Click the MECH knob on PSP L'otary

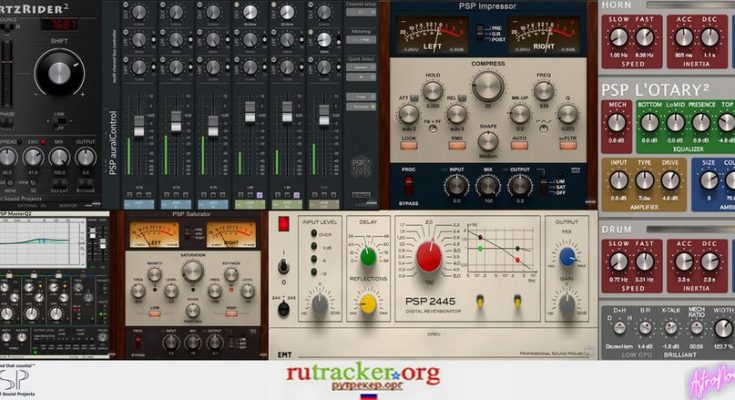(x=617, y=122)
